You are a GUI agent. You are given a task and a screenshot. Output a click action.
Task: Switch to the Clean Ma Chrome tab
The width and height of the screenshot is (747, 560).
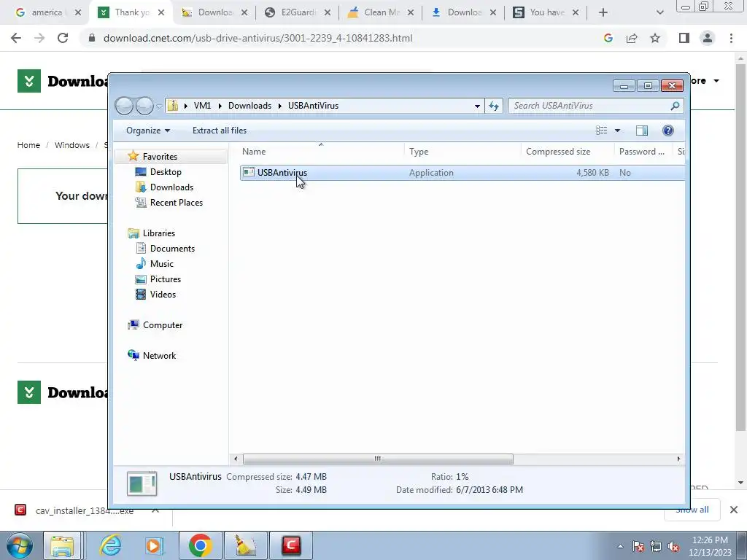pos(381,12)
